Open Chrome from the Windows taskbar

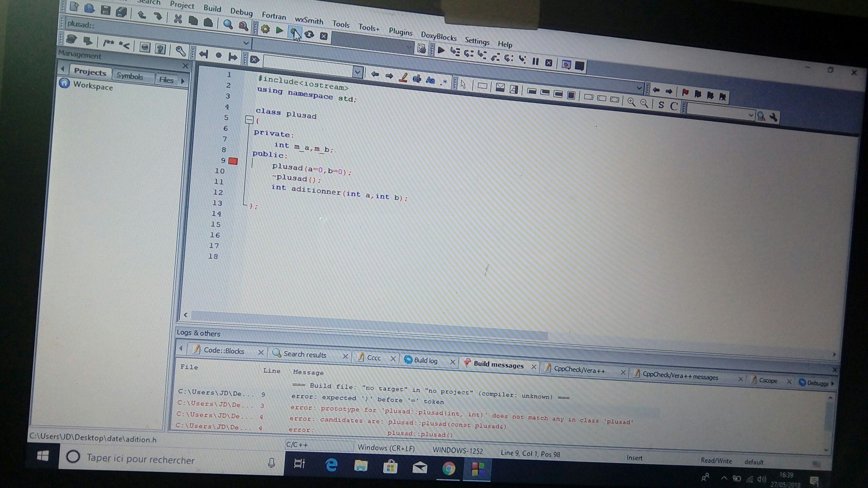click(x=448, y=469)
